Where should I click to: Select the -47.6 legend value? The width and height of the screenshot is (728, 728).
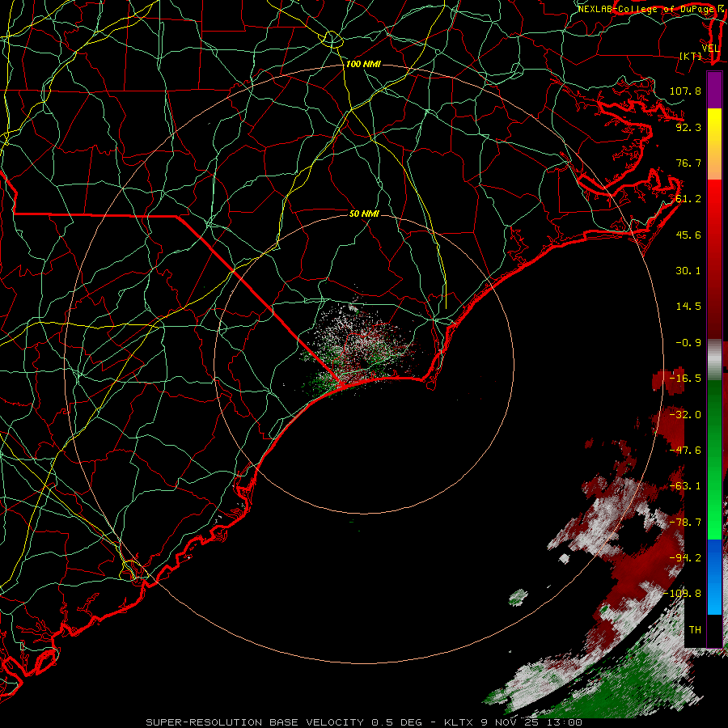(x=685, y=451)
